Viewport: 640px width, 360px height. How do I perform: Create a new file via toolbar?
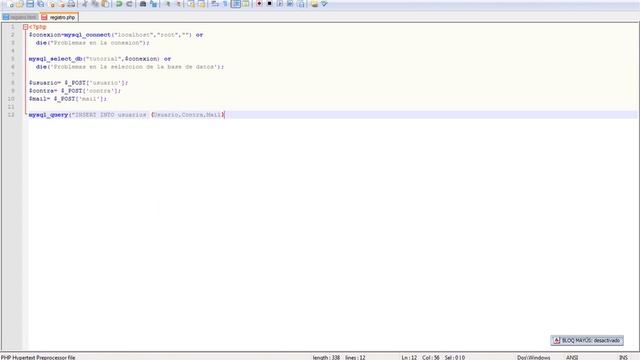pyautogui.click(x=11, y=4)
